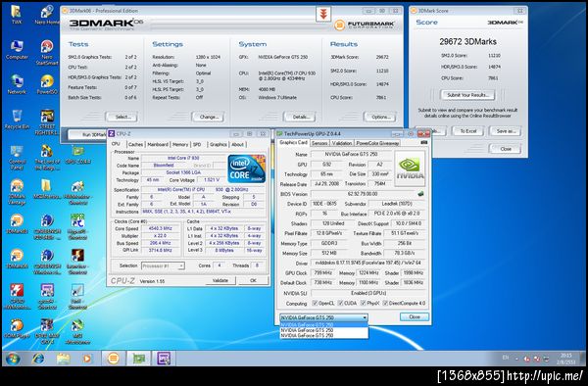The width and height of the screenshot is (588, 386).
Task: Switch to the CPU-Z Memory tab
Action: pyautogui.click(x=180, y=144)
